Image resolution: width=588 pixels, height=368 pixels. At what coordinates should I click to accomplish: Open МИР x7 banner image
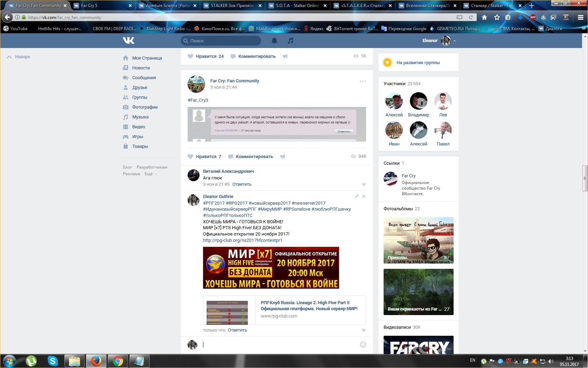click(271, 268)
